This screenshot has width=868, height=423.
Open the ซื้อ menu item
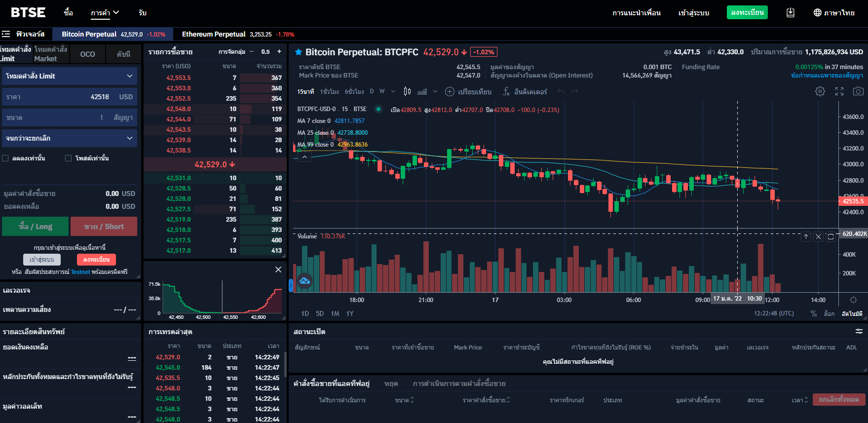[68, 13]
